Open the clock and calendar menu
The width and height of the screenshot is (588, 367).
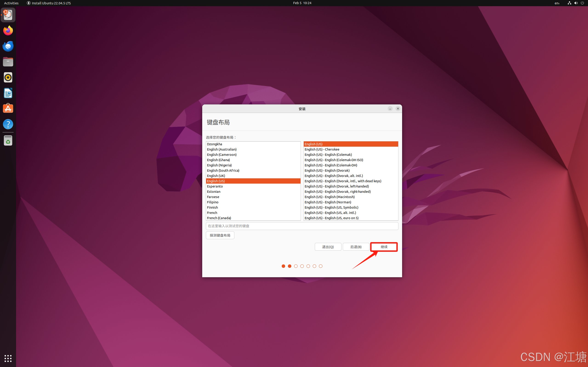pos(302,3)
